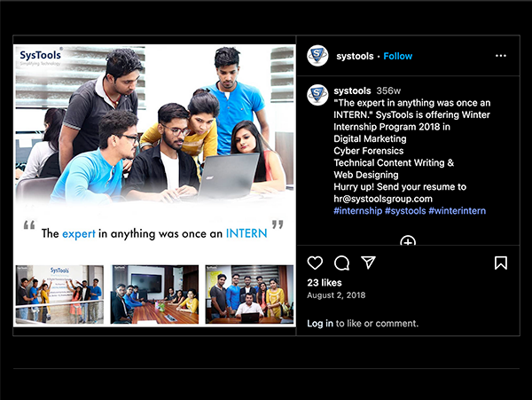Viewport: 532px width, 400px height.
Task: Click the conference table photo thumbnail
Action: click(x=154, y=294)
